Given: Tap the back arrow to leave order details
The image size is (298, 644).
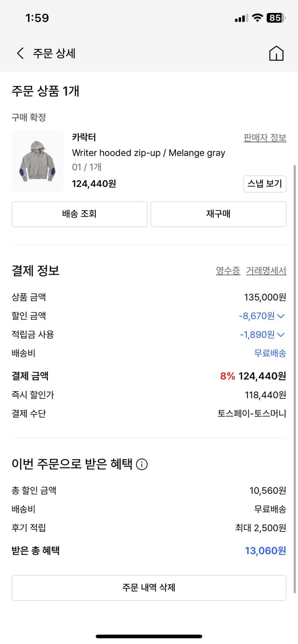Looking at the screenshot, I should pos(20,53).
